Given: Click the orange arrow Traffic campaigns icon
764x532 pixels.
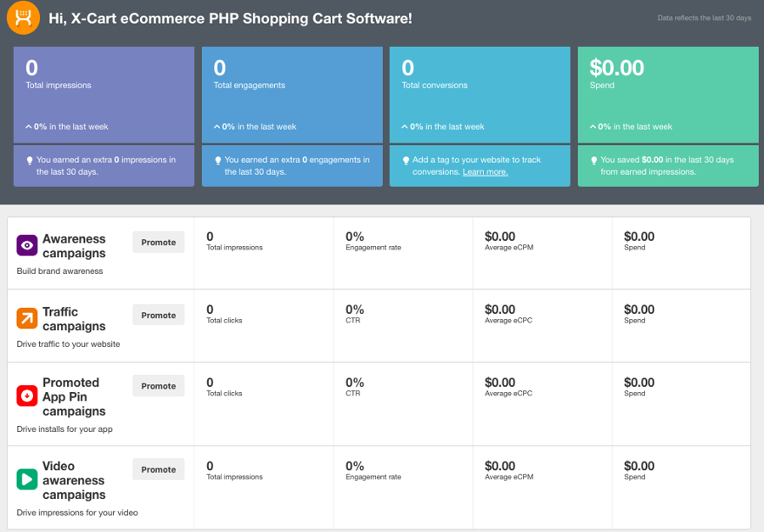Looking at the screenshot, I should (27, 318).
